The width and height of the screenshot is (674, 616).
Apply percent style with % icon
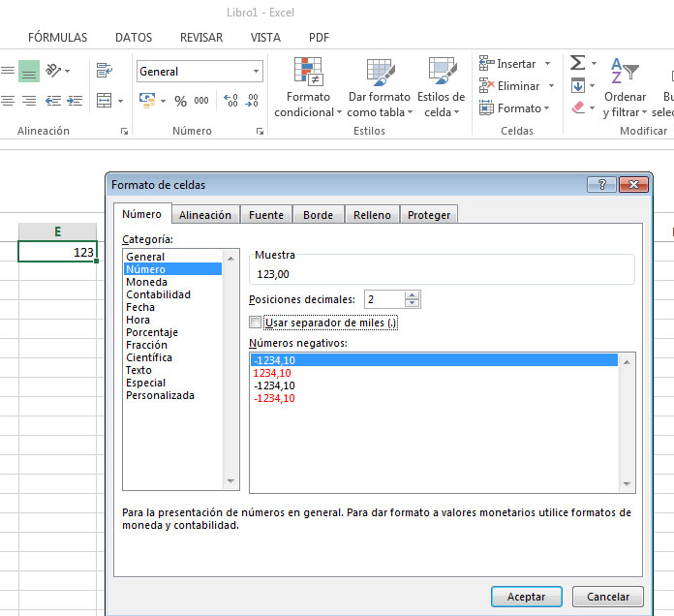180,102
